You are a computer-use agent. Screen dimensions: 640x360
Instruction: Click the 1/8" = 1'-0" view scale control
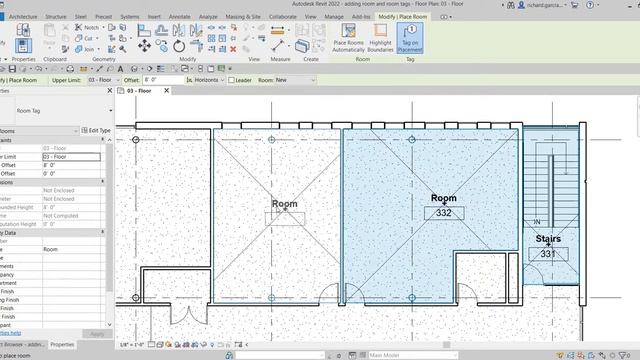pos(132,345)
